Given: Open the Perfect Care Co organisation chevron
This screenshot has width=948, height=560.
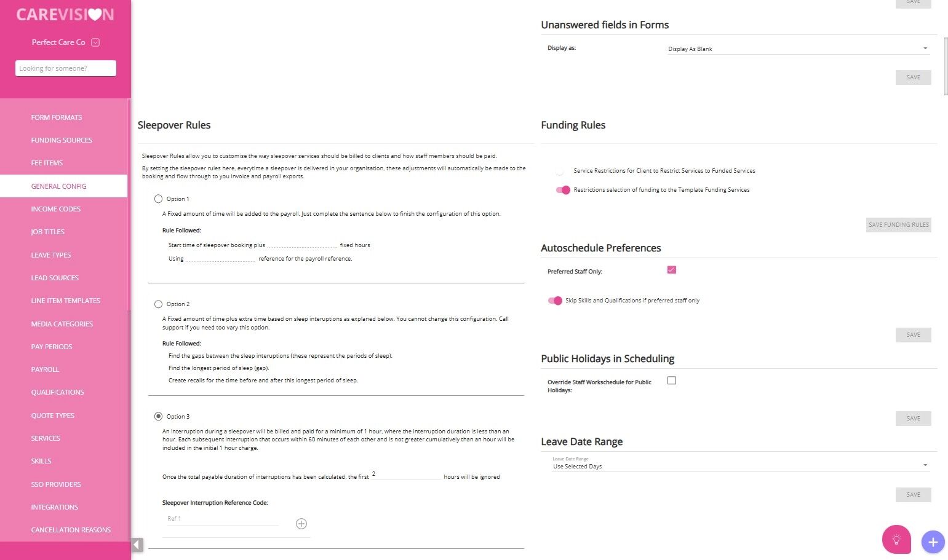Looking at the screenshot, I should (95, 42).
